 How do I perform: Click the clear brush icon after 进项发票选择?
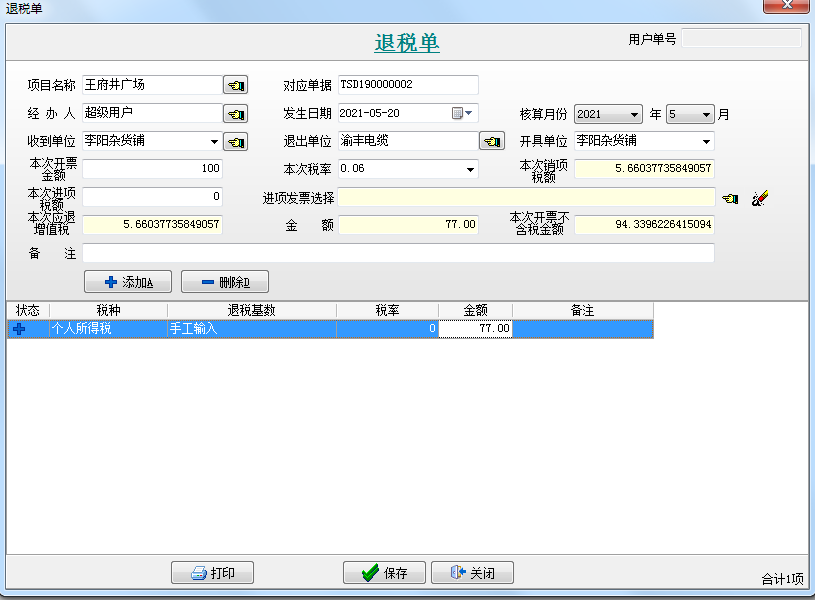(759, 198)
